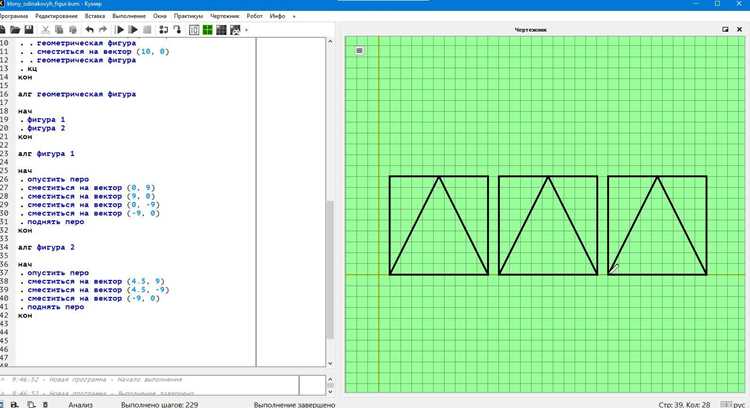Open the Чертежник menu
This screenshot has height=408, width=750.
pos(224,16)
